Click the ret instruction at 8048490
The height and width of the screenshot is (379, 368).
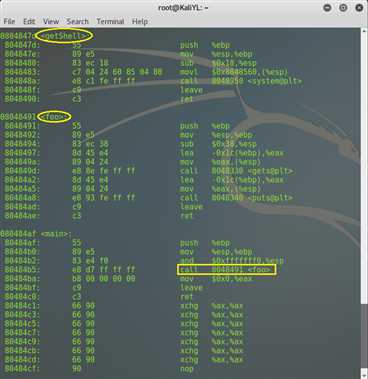tap(187, 99)
